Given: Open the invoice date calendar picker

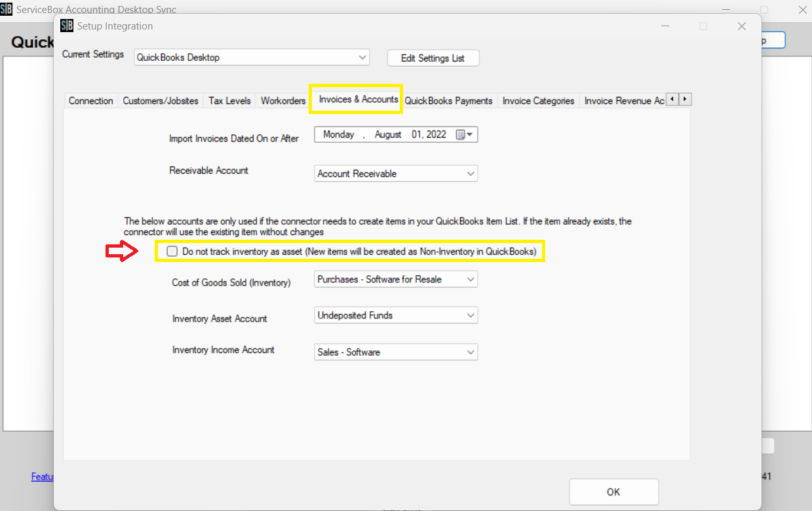Looking at the screenshot, I should [x=464, y=134].
